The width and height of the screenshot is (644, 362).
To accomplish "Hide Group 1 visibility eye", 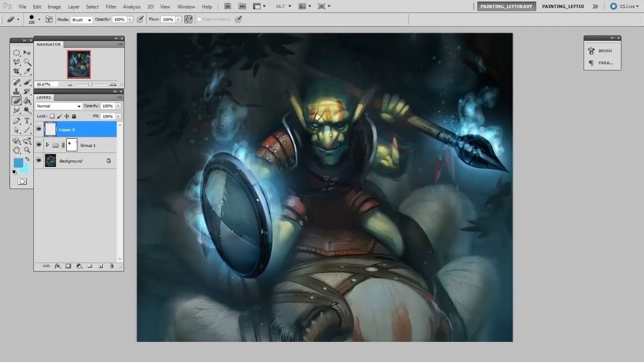I will tap(39, 145).
